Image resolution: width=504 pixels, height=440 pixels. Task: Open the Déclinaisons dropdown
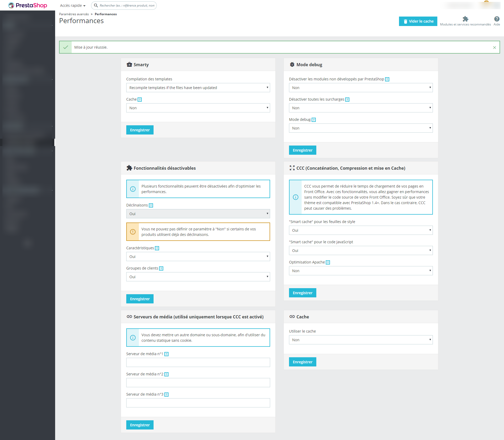[198, 214]
